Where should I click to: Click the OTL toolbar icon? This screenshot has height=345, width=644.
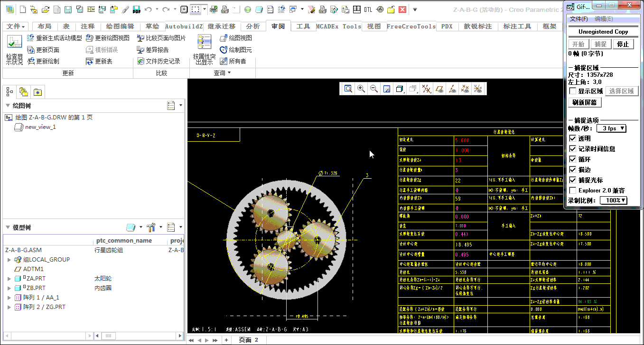(368, 9)
